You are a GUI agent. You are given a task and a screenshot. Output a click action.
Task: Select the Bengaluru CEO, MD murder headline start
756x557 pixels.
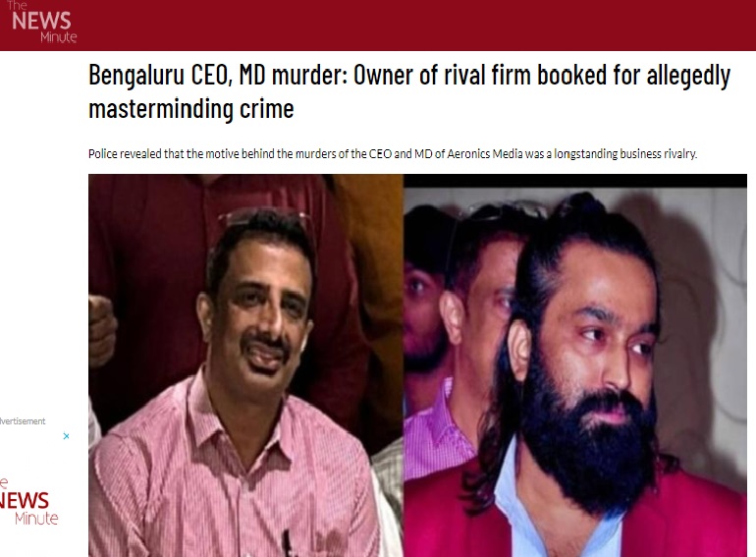pyautogui.click(x=160, y=76)
